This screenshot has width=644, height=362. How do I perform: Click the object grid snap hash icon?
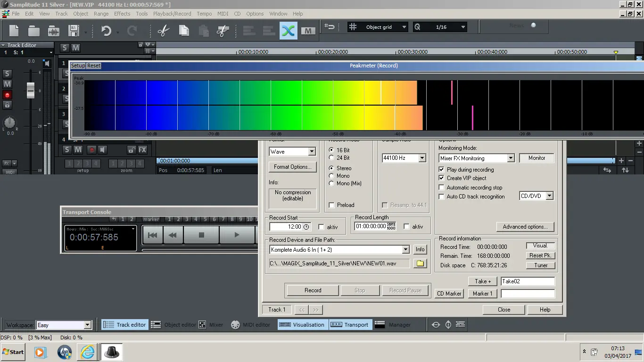coord(353,27)
